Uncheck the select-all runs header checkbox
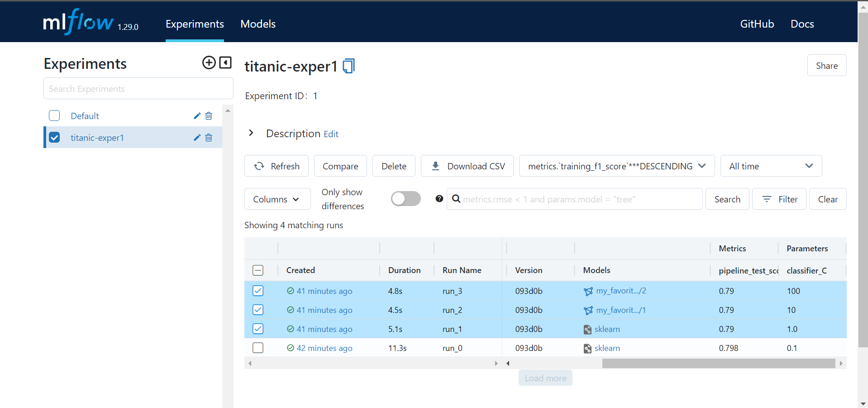The image size is (868, 408). (x=258, y=270)
